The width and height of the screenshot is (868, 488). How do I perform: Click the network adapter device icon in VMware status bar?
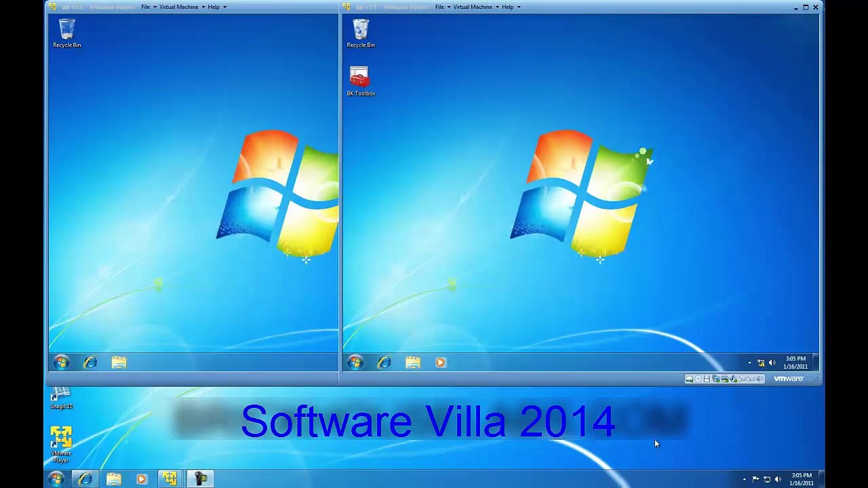click(x=715, y=379)
